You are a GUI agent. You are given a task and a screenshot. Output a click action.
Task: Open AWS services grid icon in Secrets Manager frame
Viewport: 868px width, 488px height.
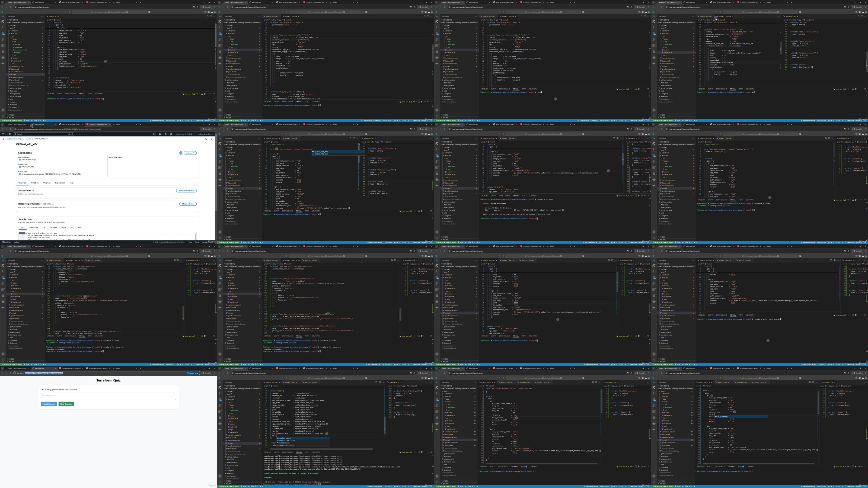click(x=10, y=134)
